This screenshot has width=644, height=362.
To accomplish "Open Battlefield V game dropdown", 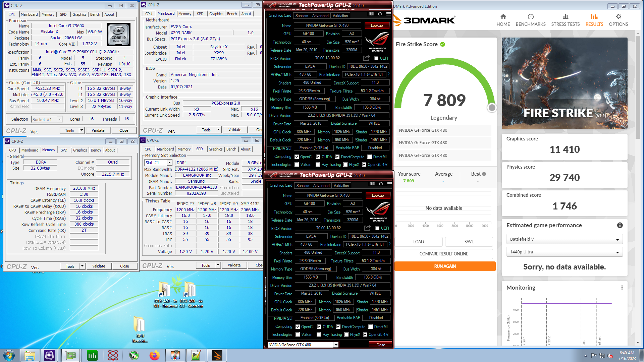I will click(564, 239).
